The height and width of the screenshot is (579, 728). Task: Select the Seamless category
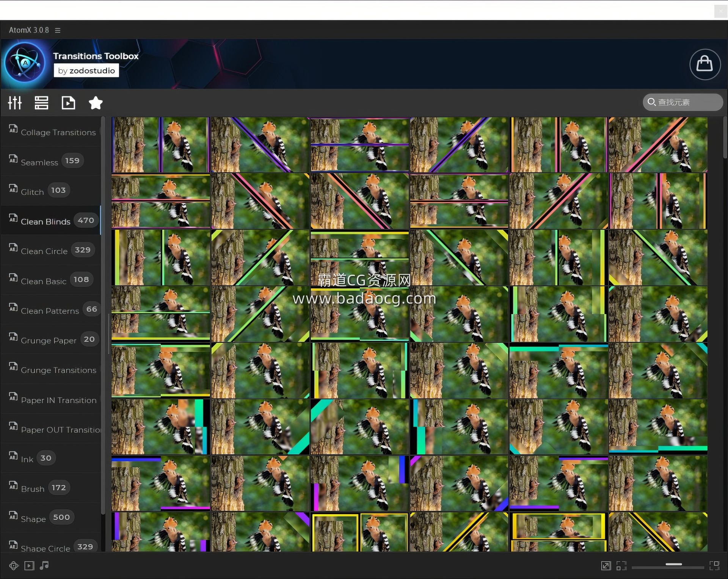[x=51, y=161]
